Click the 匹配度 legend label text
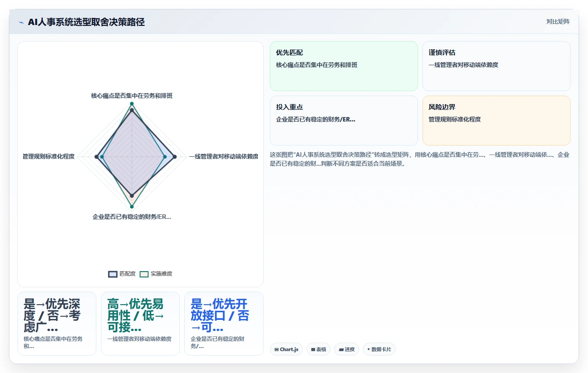 tap(128, 274)
